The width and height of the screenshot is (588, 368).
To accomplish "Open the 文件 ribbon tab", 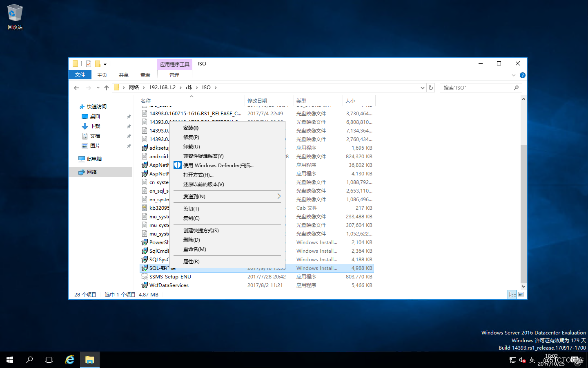I will 80,75.
